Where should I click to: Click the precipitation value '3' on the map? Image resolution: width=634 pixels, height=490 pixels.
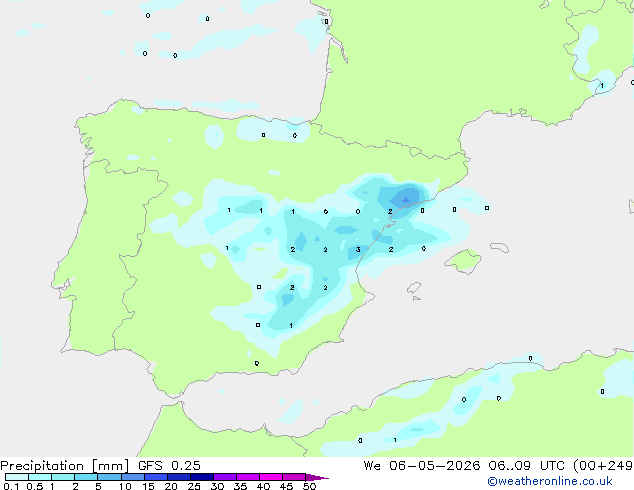pyautogui.click(x=358, y=249)
